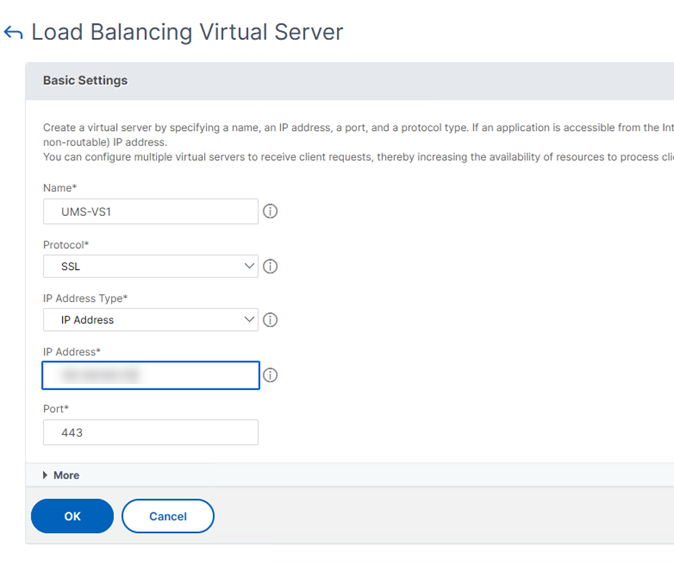The height and width of the screenshot is (573, 674).
Task: Click the Load Balancing Virtual Server title
Action: 187,32
